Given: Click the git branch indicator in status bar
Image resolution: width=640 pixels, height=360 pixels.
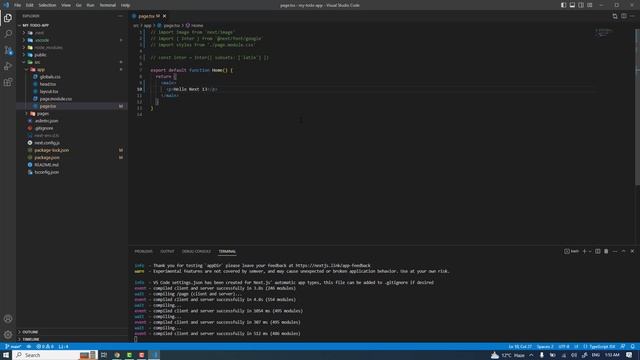Looking at the screenshot, I should click(13, 347).
